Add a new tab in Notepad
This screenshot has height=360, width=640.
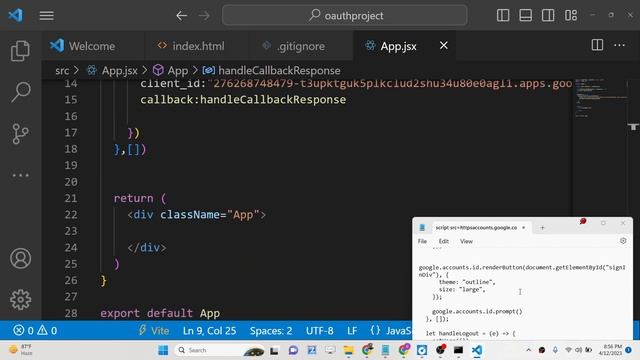(542, 228)
